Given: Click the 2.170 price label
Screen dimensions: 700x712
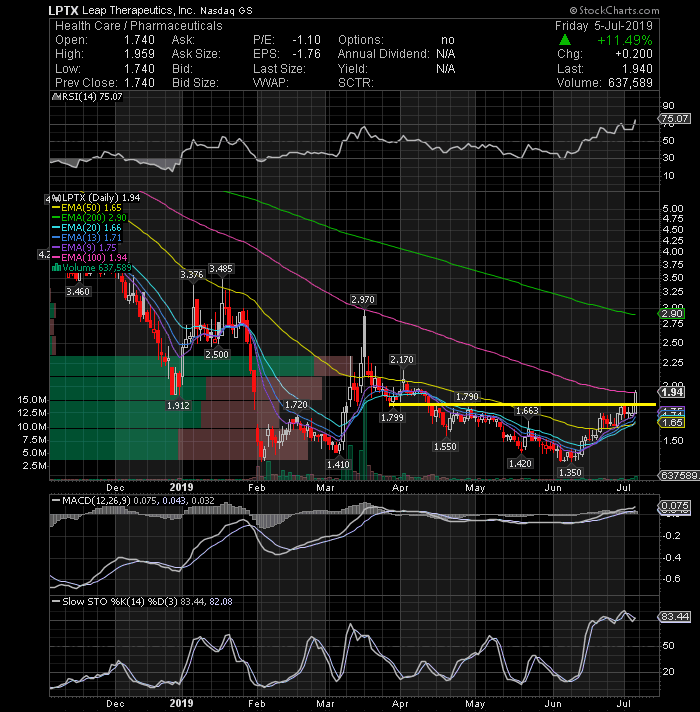Looking at the screenshot, I should point(402,360).
